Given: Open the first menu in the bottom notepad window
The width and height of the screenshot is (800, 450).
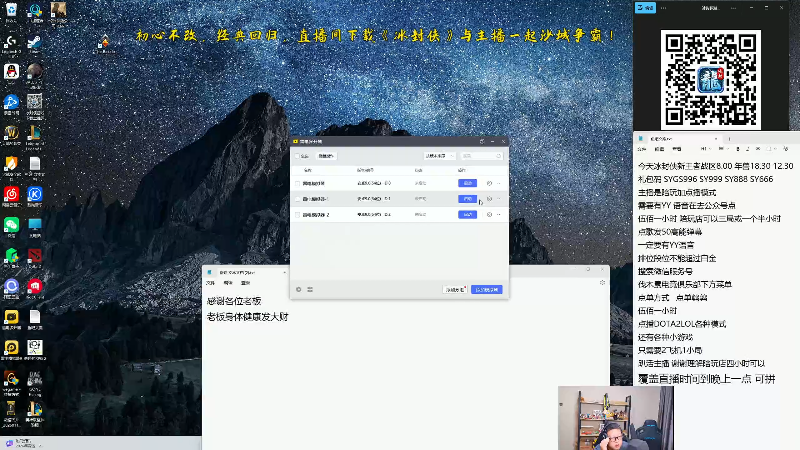Looking at the screenshot, I should point(210,283).
